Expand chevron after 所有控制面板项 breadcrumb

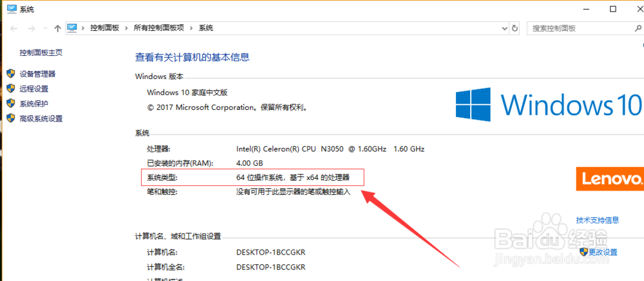[x=191, y=28]
